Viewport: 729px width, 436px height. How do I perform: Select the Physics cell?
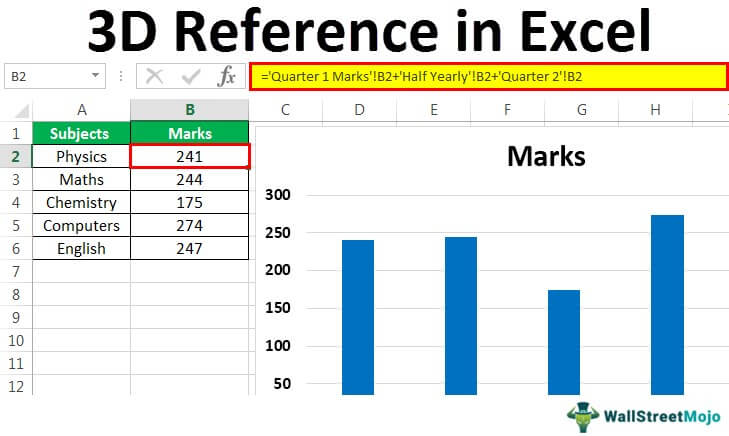pos(81,156)
